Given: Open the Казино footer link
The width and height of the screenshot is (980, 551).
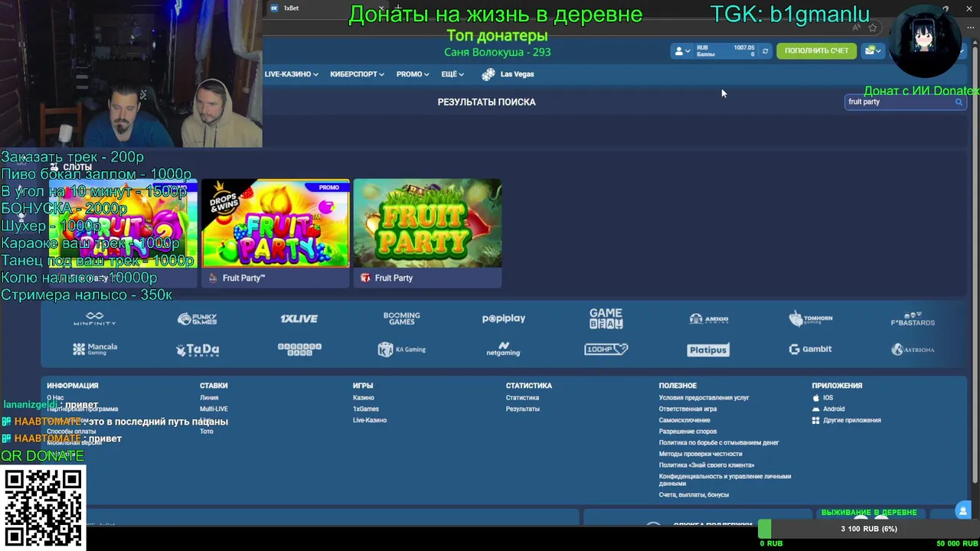Looking at the screenshot, I should (363, 398).
